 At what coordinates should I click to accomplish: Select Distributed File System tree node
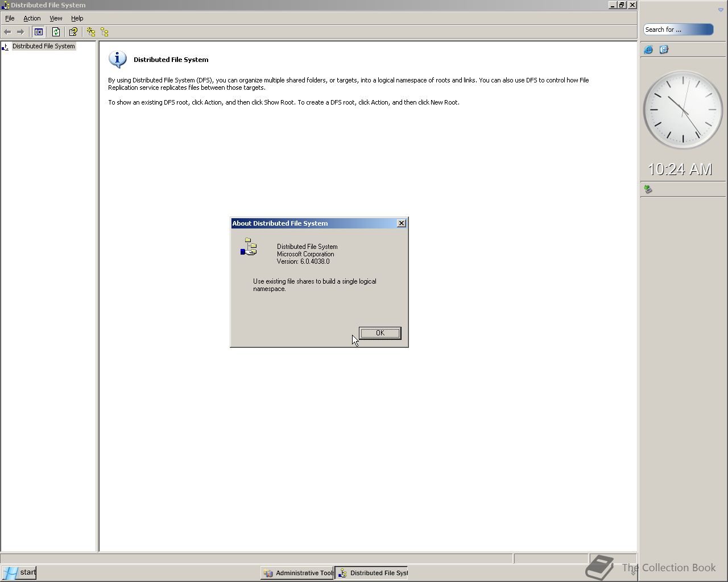(43, 46)
